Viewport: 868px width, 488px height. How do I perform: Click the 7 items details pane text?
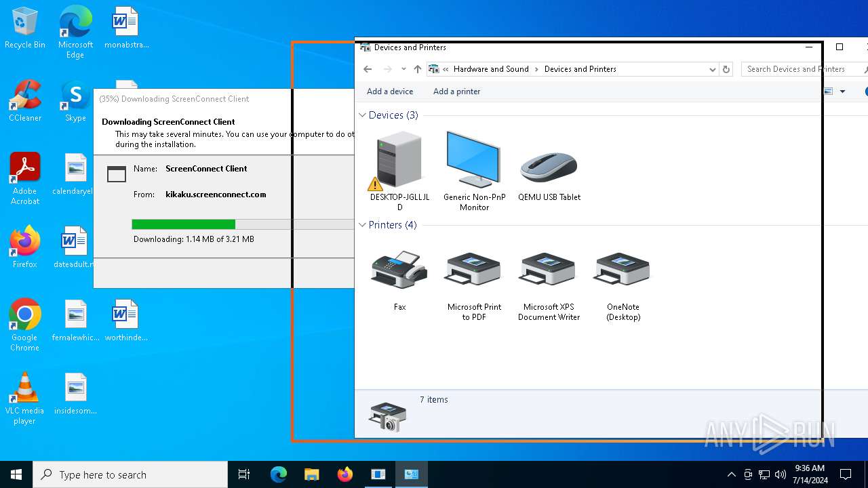pos(434,400)
